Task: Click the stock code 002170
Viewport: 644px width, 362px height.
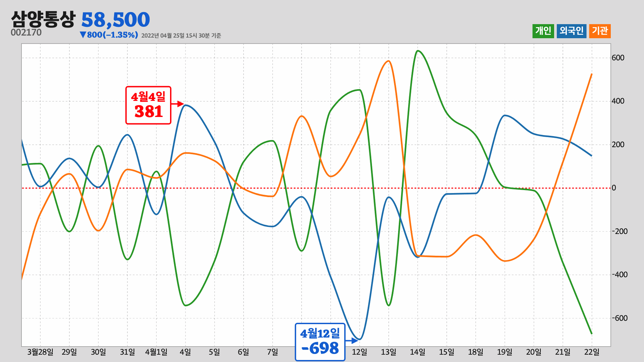Action: 26,33
